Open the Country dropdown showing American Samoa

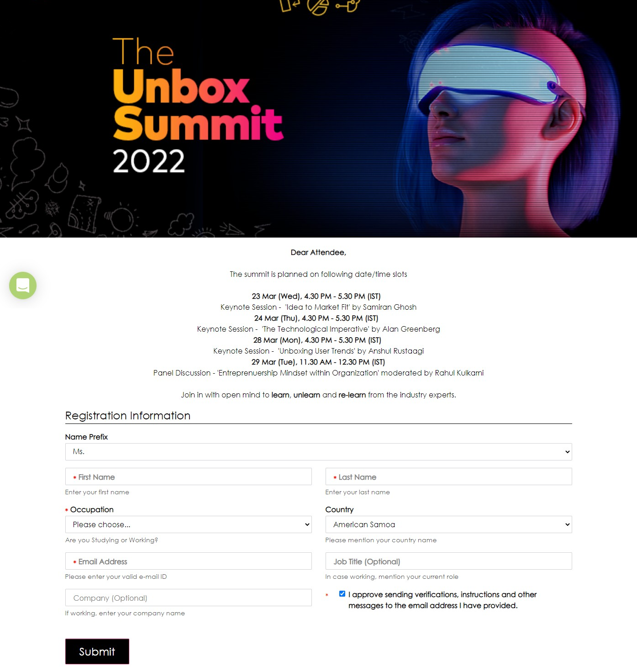[x=449, y=524]
